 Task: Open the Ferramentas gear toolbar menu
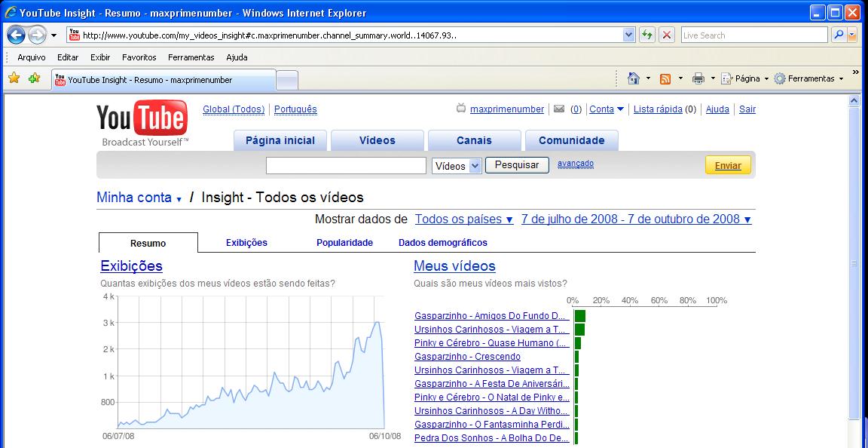808,78
